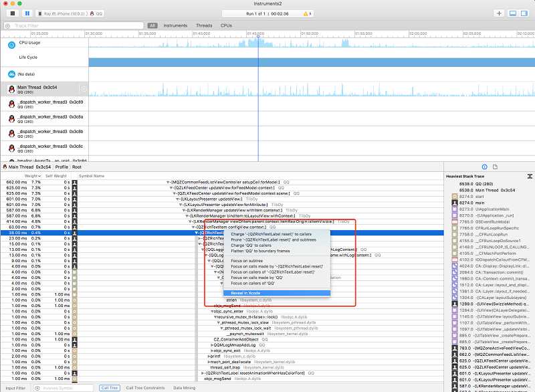Select the All track filter segment
The image size is (535, 392).
click(x=152, y=25)
